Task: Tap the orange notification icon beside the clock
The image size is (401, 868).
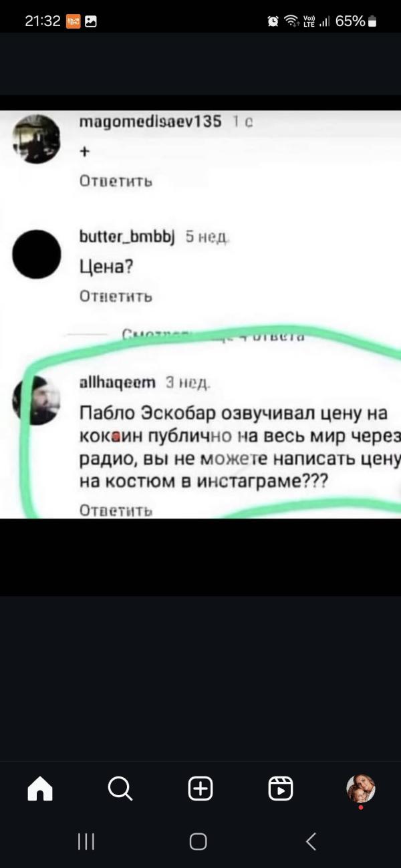Action: pyautogui.click(x=73, y=21)
